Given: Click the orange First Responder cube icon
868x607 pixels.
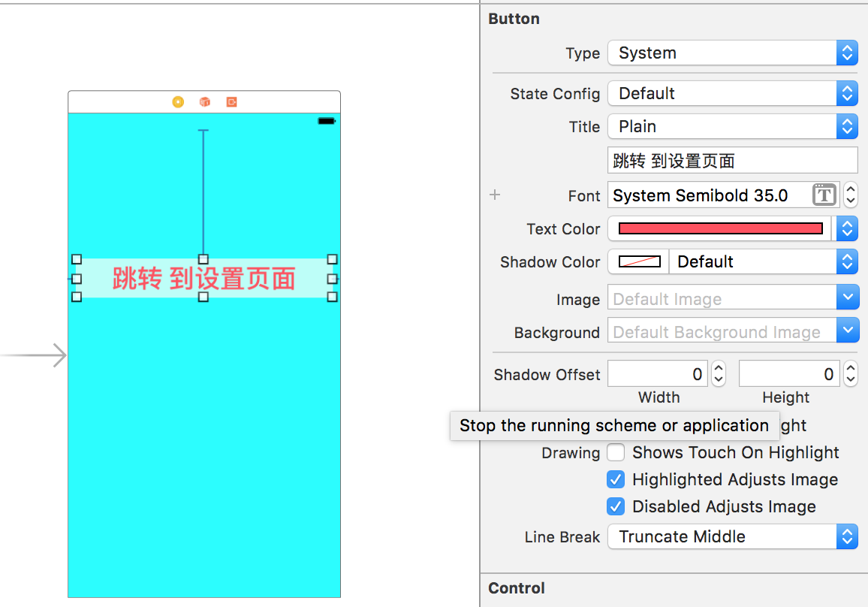Looking at the screenshot, I should (205, 102).
